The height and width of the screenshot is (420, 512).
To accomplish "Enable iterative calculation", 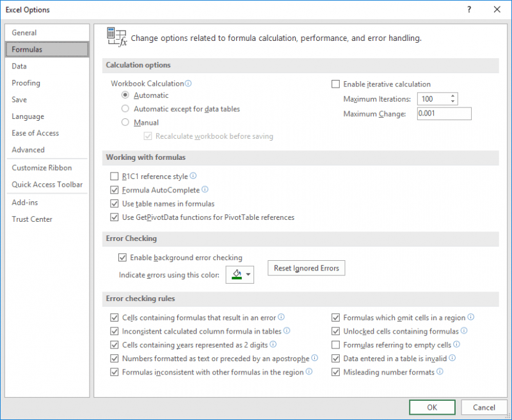I will coord(335,84).
